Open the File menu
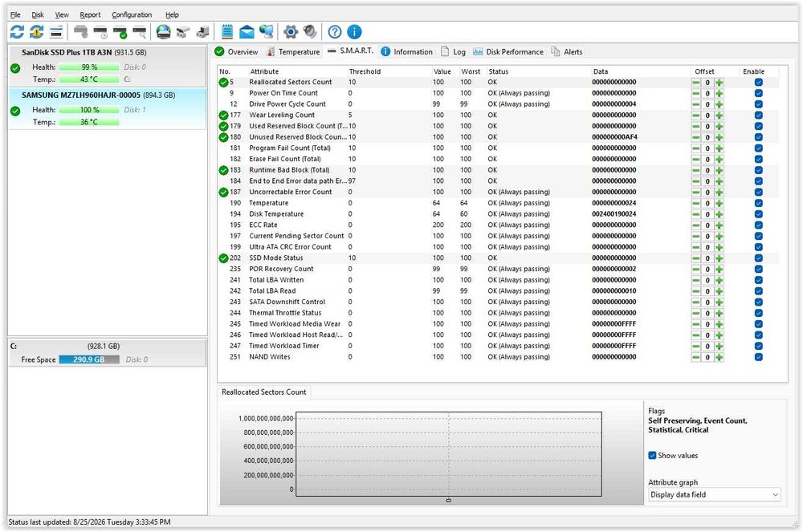Image resolution: width=803 pixels, height=532 pixels. pos(15,14)
